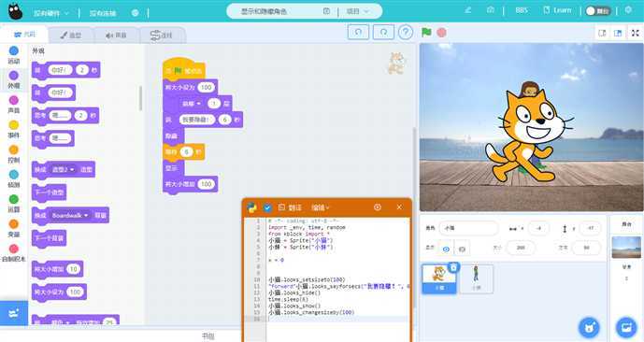Close the Python code panel
The image size is (644, 342).
pos(399,207)
